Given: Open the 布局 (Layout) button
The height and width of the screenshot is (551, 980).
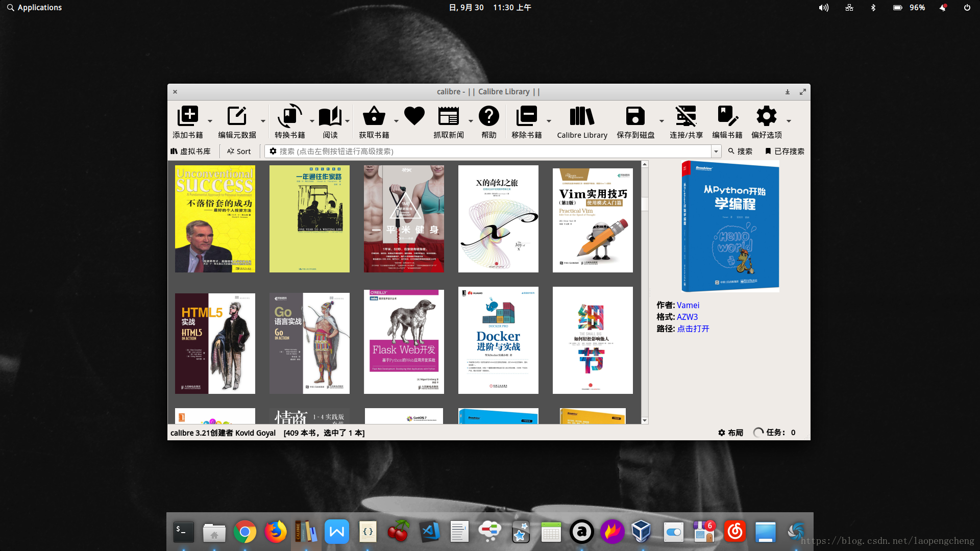Looking at the screenshot, I should tap(730, 433).
